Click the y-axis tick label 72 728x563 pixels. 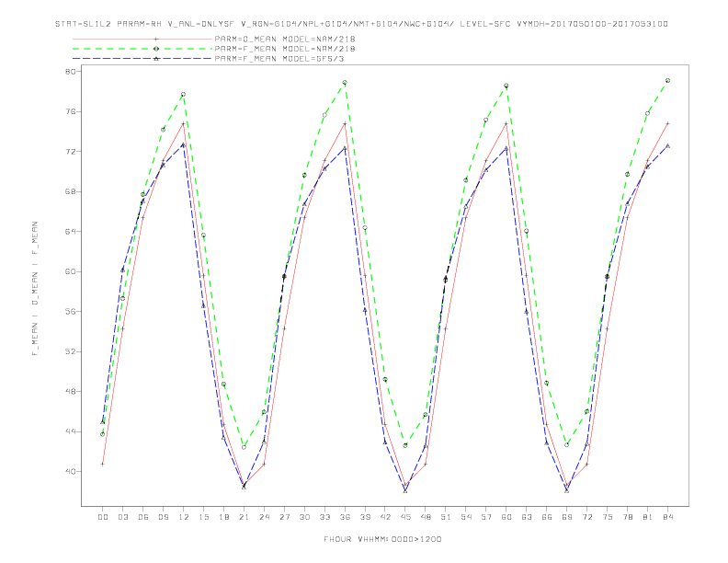tap(71, 152)
